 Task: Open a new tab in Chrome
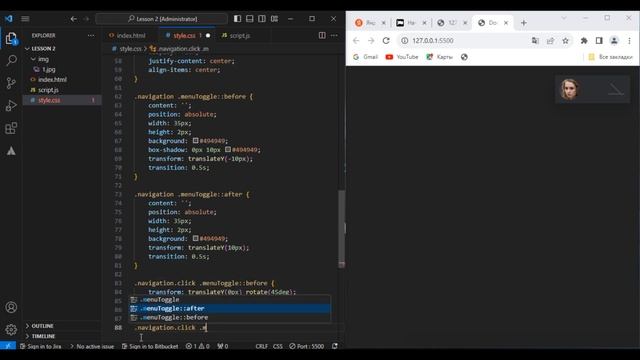(524, 23)
